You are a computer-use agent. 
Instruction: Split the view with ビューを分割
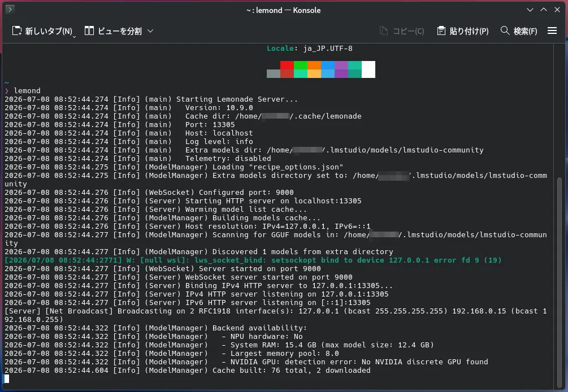(x=113, y=31)
